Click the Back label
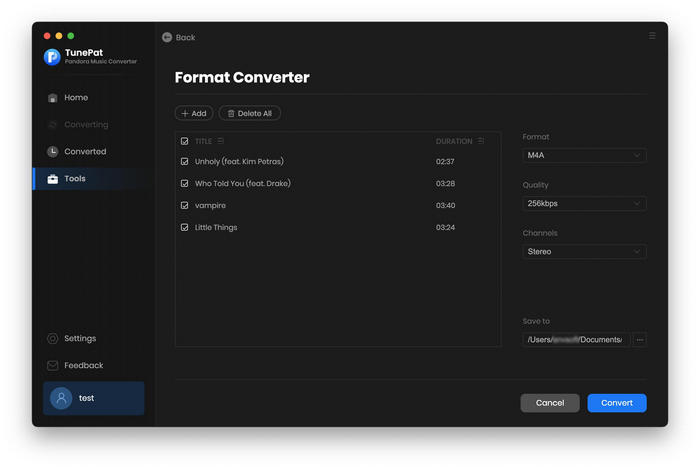The width and height of the screenshot is (700, 469). (185, 37)
